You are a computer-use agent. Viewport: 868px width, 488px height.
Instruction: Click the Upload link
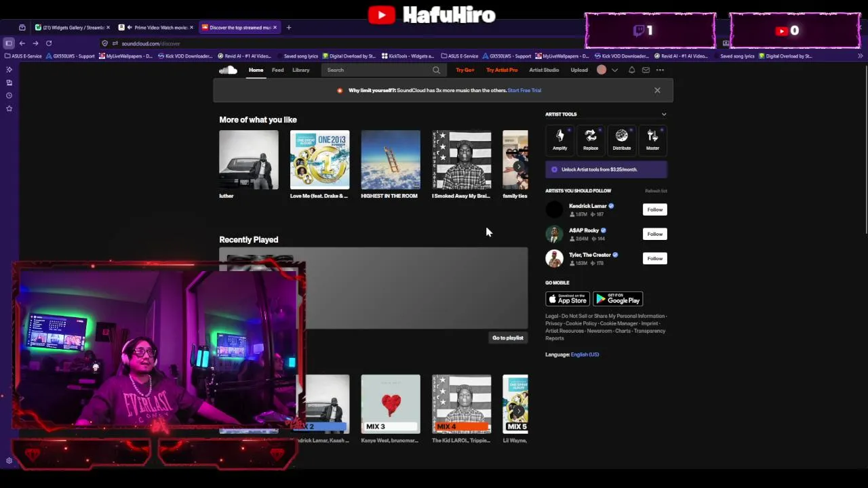click(x=579, y=70)
